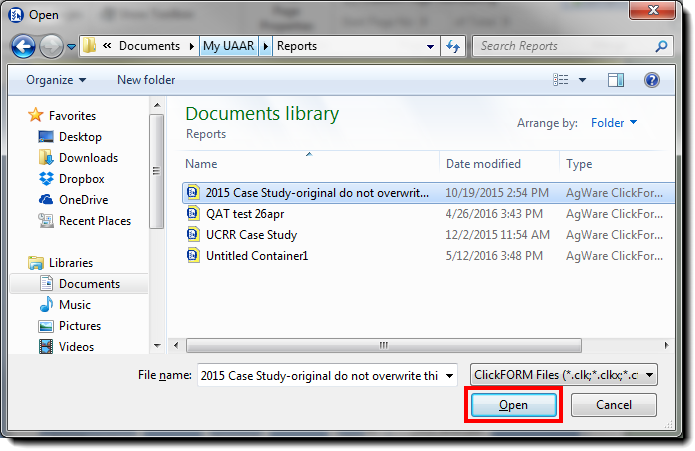
Task: Select the UCRR Case Study file
Action: 251,235
